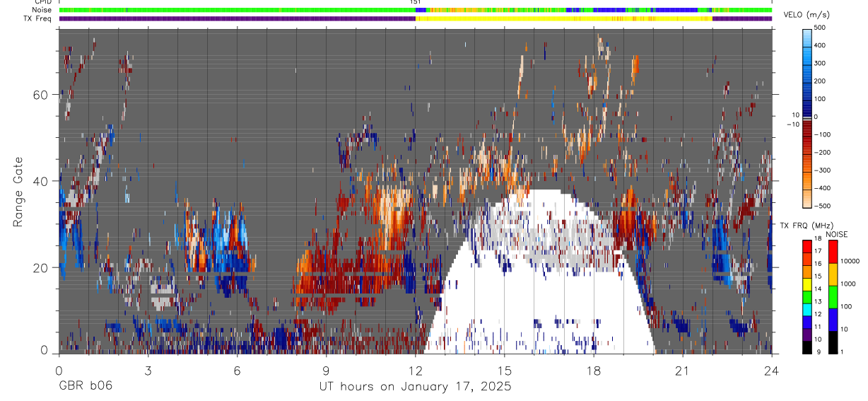Screen dimensions: 868x401
Task: Click the cyan 12–13 MHz segment of the TX FRQ colorbar
Action: tap(807, 309)
